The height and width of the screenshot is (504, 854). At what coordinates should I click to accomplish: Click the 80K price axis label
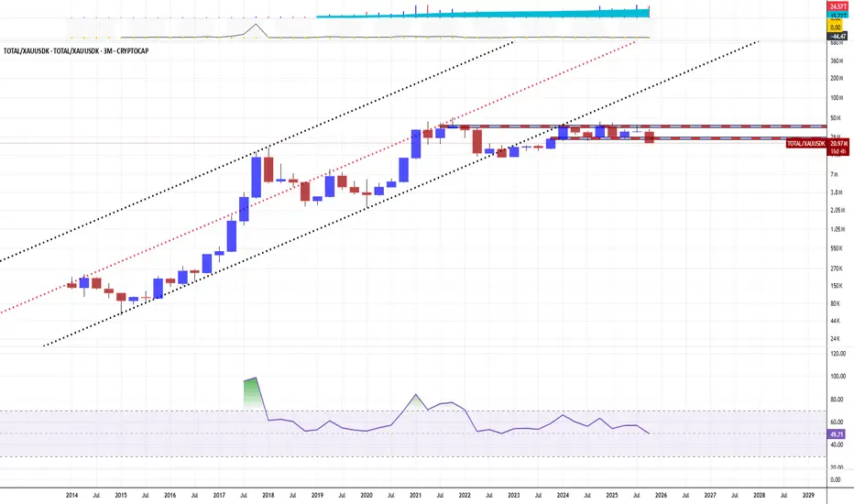835,304
